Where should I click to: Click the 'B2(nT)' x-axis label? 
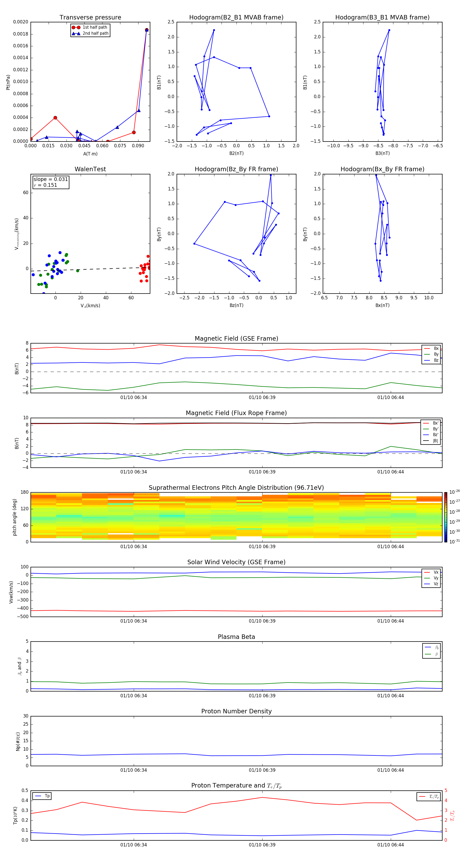pyautogui.click(x=236, y=153)
